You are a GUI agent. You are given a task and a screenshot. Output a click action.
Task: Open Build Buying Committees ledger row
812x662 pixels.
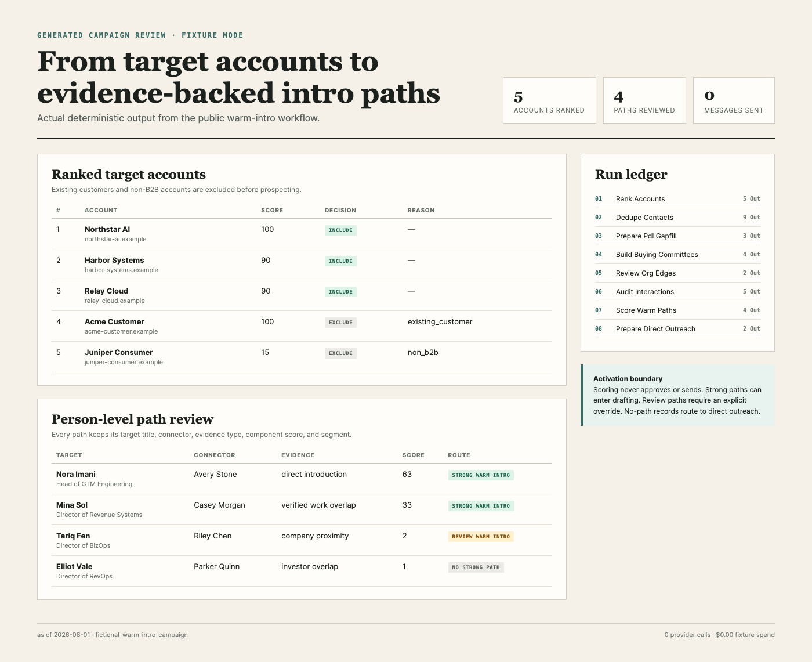(677, 255)
